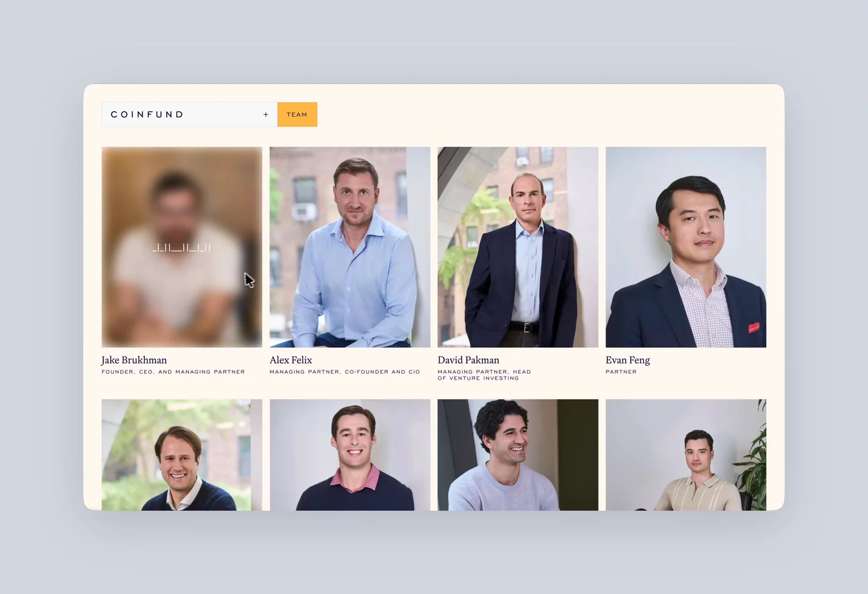Image resolution: width=868 pixels, height=594 pixels.
Task: Expand the Coinfund navigation bar dropdown
Action: (x=189, y=114)
